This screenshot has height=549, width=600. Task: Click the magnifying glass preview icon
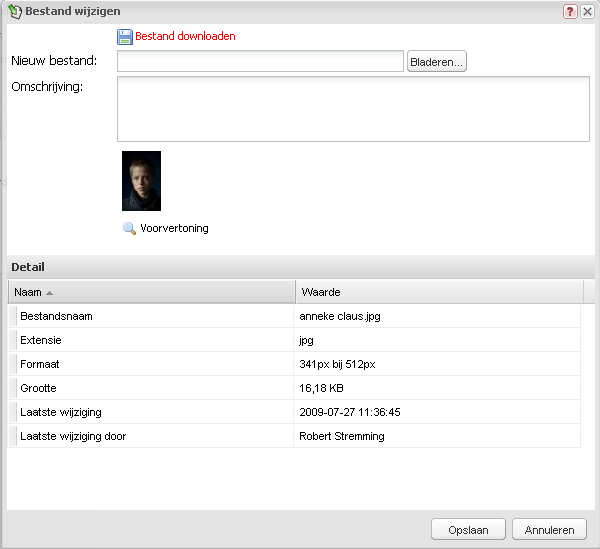click(x=129, y=228)
